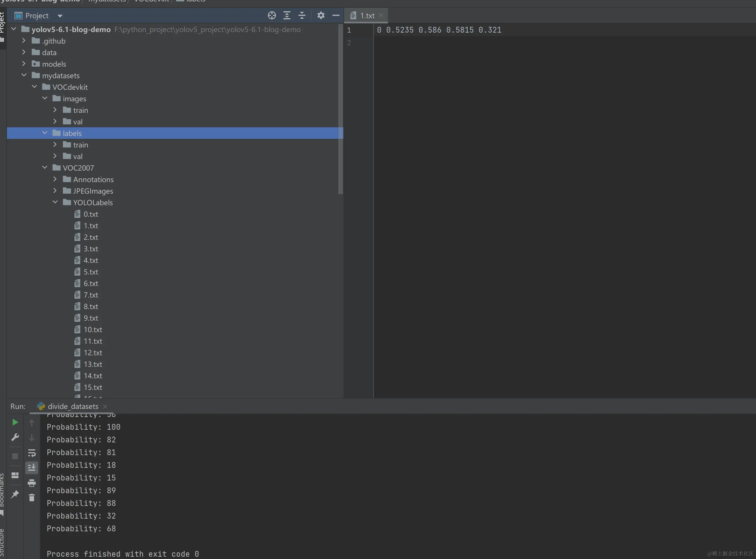Click 'Probability: 68' console line
Image resolution: width=756 pixels, height=559 pixels.
coord(81,528)
